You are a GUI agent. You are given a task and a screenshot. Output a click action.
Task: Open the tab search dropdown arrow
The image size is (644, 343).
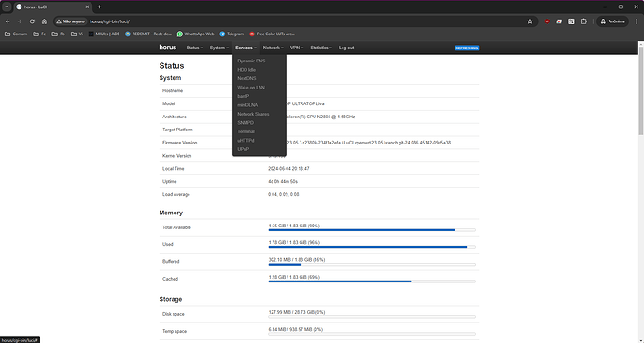7,7
